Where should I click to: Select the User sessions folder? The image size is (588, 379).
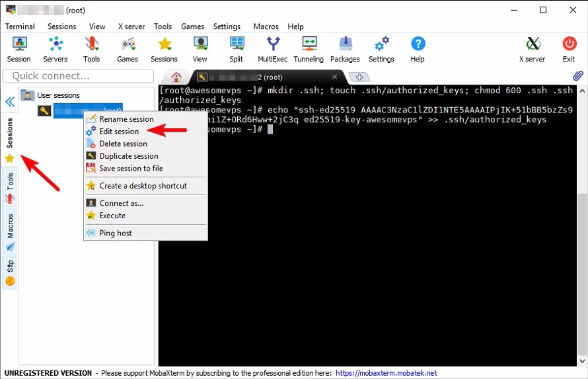(x=50, y=95)
